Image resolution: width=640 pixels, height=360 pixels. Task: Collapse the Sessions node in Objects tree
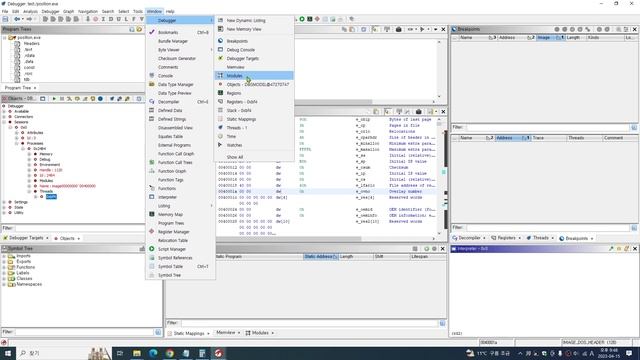4,122
